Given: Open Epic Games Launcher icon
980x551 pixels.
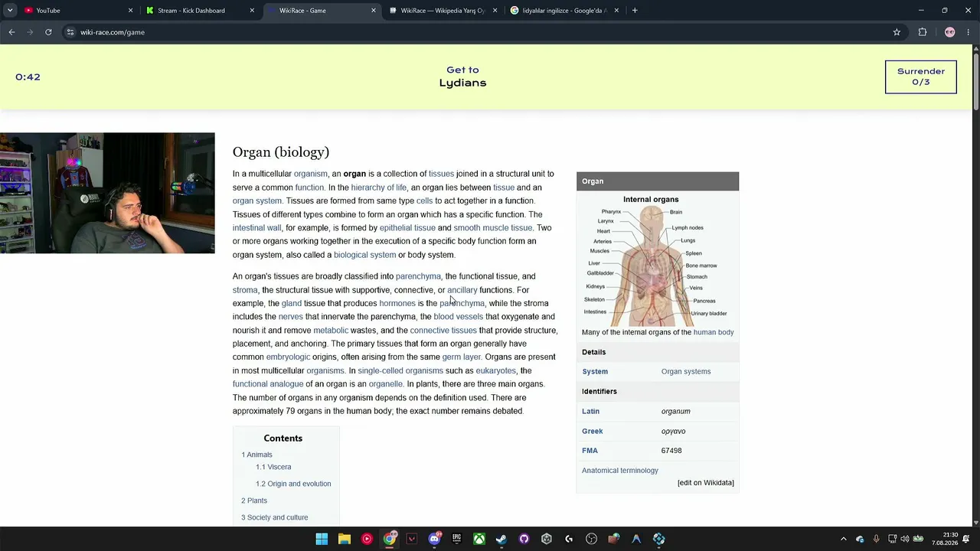Looking at the screenshot, I should click(x=456, y=539).
